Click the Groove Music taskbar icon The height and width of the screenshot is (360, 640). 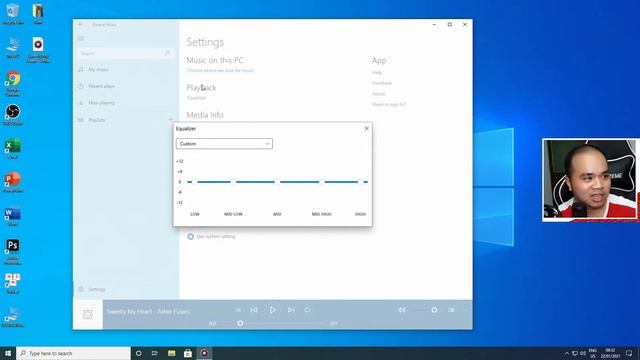tap(204, 353)
